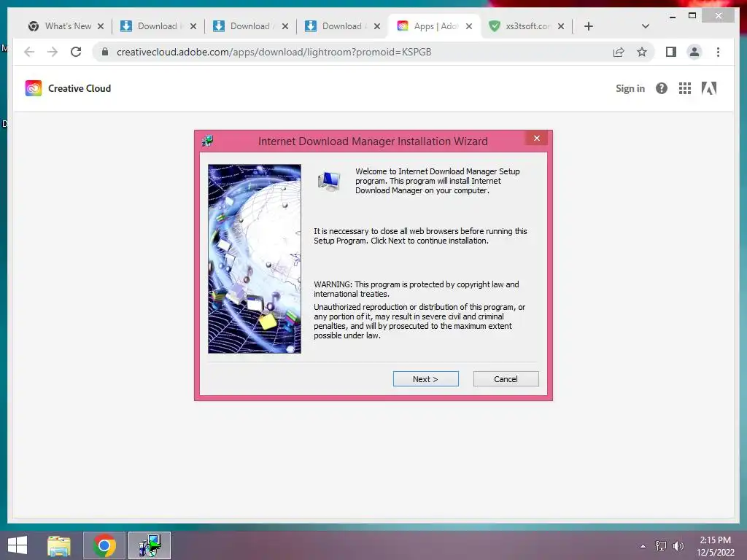The image size is (747, 560).
Task: Open the Windows Start menu
Action: pos(18,545)
